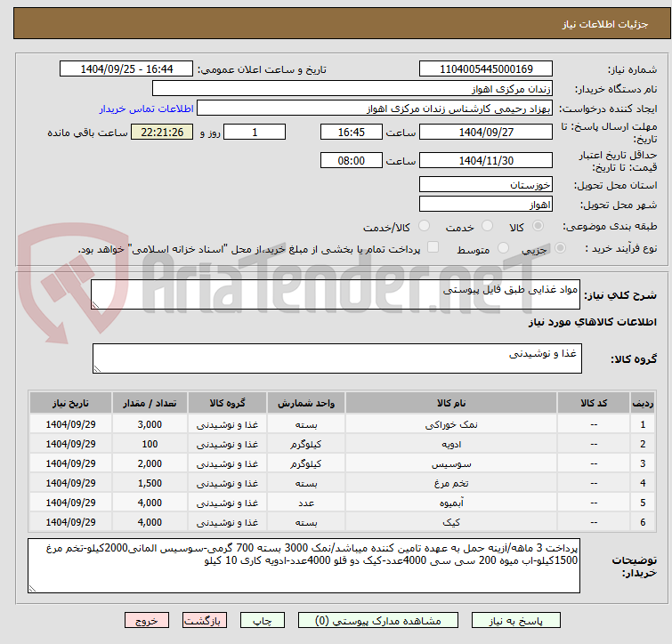The width and height of the screenshot is (672, 644).
Task: Select the کالا radio button
Action: 538,226
